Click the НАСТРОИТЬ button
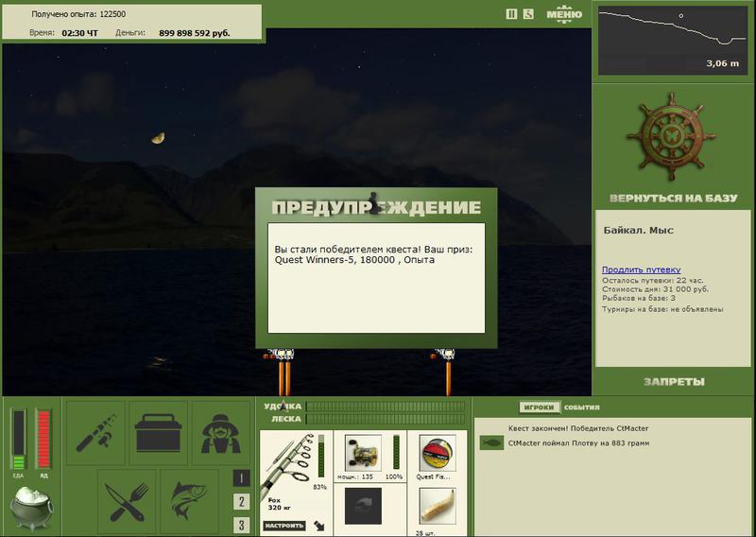Screen dimensions: 756x537 (284, 526)
